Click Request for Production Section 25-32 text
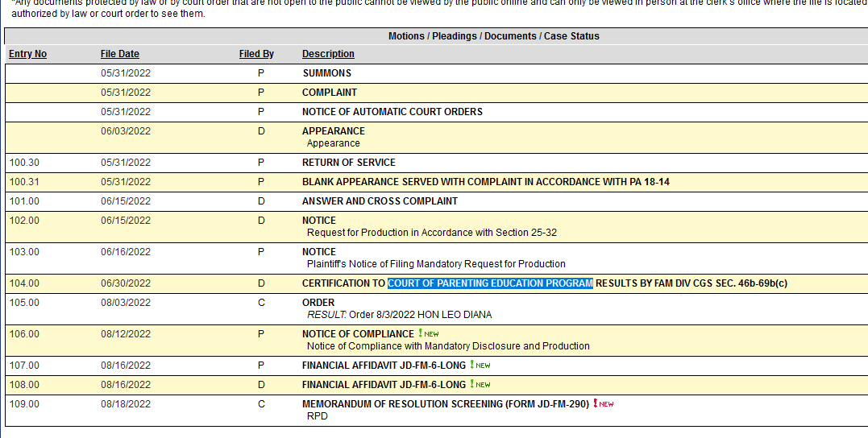Image resolution: width=868 pixels, height=438 pixels. pyautogui.click(x=432, y=233)
